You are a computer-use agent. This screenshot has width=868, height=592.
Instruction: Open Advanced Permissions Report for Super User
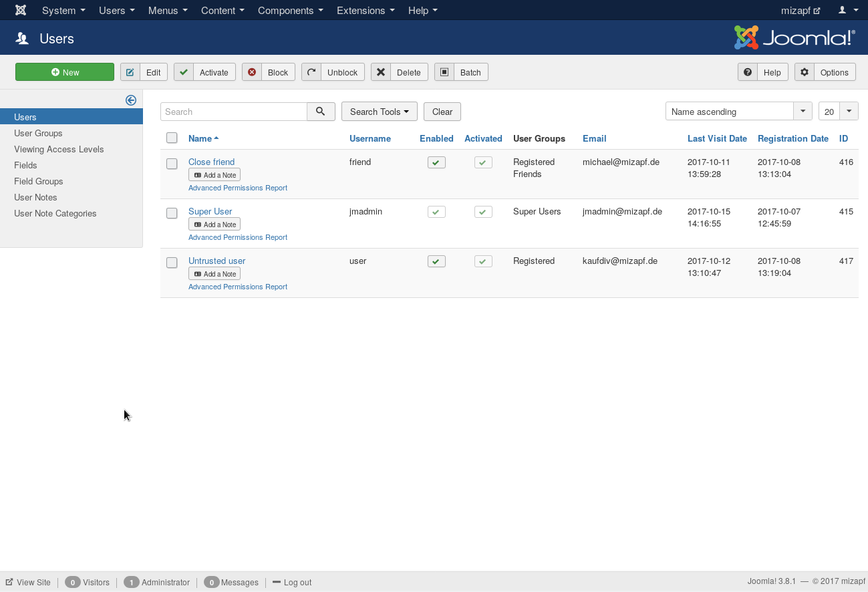238,237
